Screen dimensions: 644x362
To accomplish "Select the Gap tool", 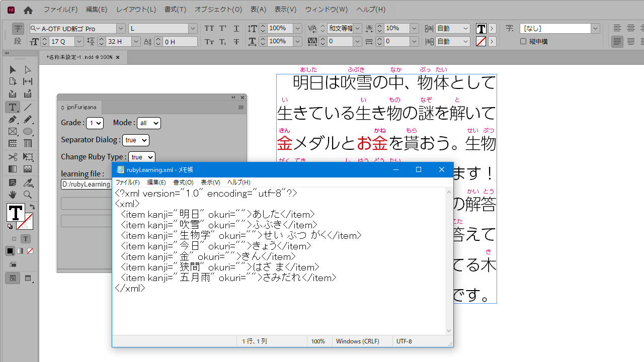I will (x=28, y=81).
